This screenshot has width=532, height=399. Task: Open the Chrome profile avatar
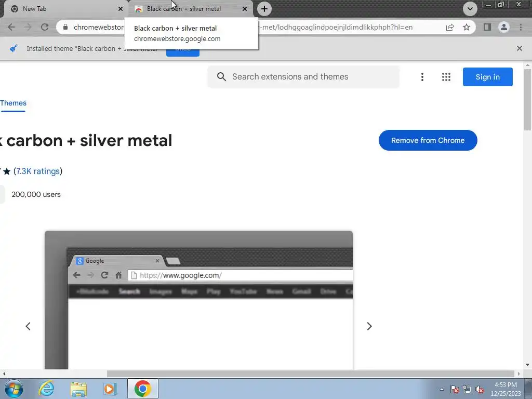[504, 27]
